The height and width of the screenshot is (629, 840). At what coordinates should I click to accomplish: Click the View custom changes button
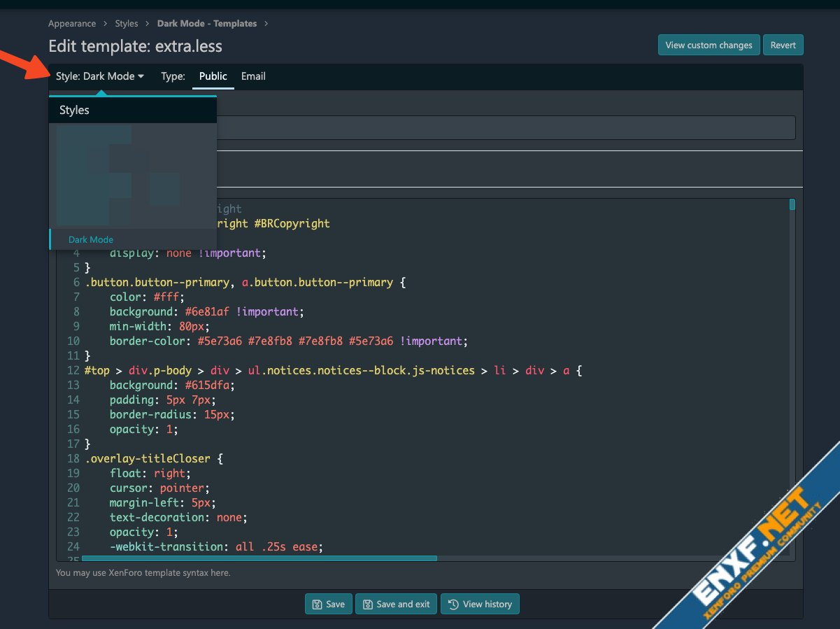(x=709, y=45)
